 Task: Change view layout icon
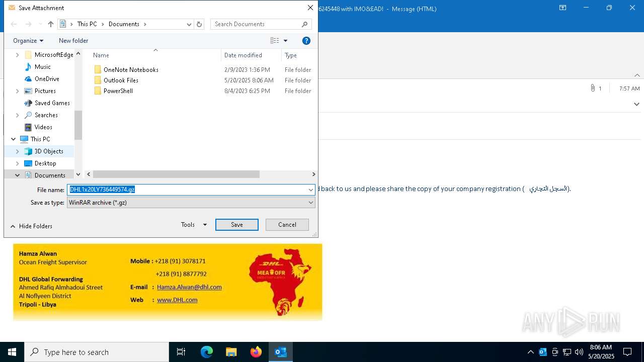[275, 41]
